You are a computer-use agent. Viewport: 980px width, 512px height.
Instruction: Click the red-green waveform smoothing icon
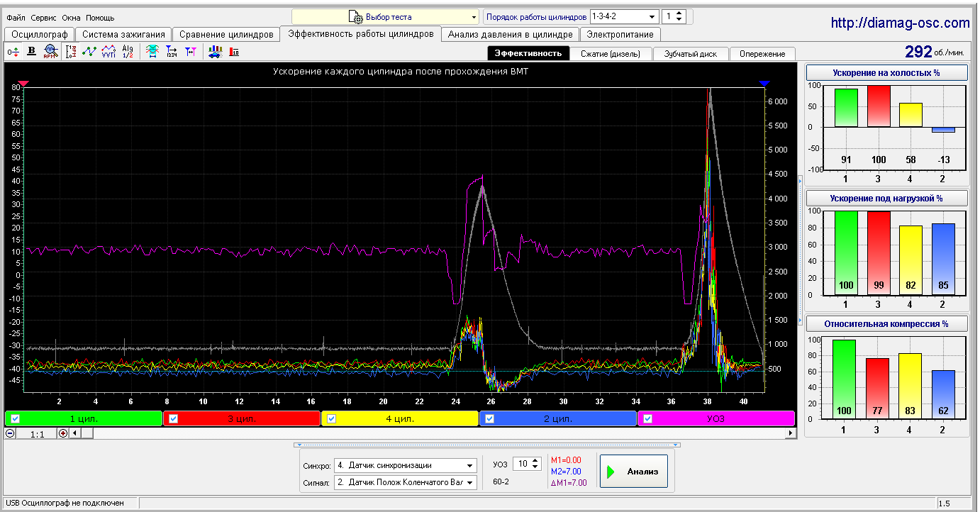click(152, 51)
